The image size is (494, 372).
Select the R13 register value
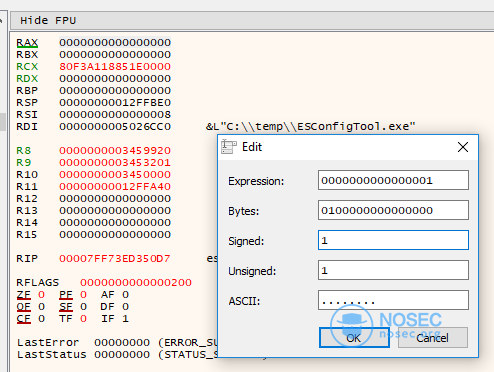click(115, 211)
